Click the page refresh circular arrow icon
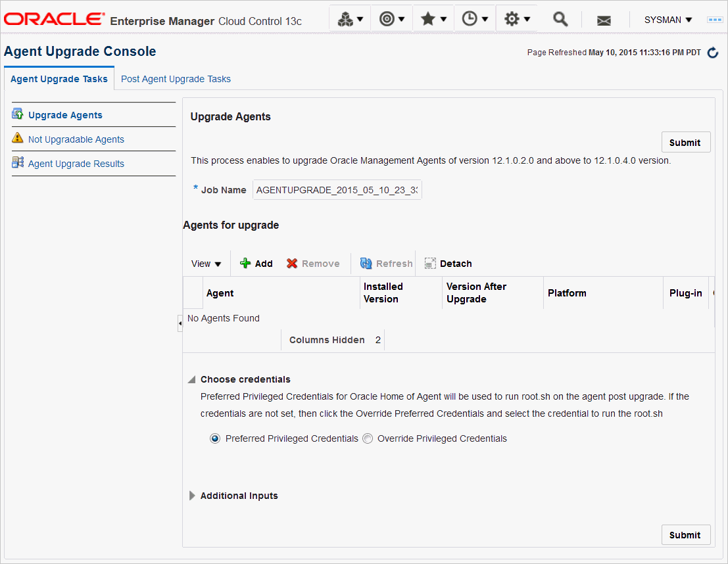 click(713, 53)
